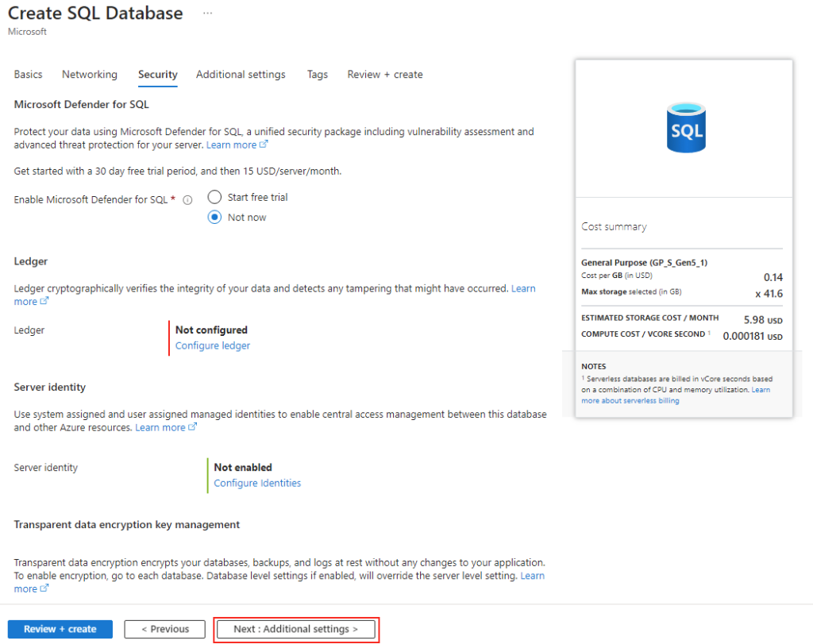This screenshot has height=644, width=813.
Task: Open Learn more link for Microsoft Defender
Action: tap(237, 145)
